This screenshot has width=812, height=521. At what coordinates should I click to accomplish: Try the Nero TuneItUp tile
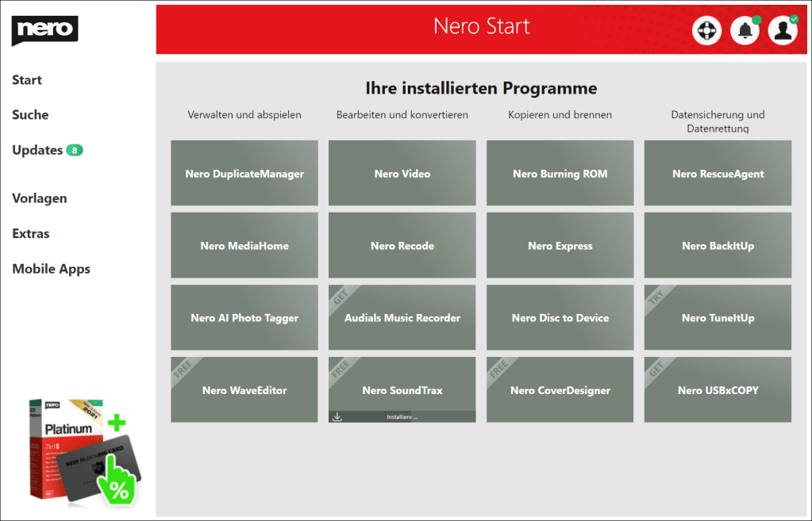coord(718,318)
